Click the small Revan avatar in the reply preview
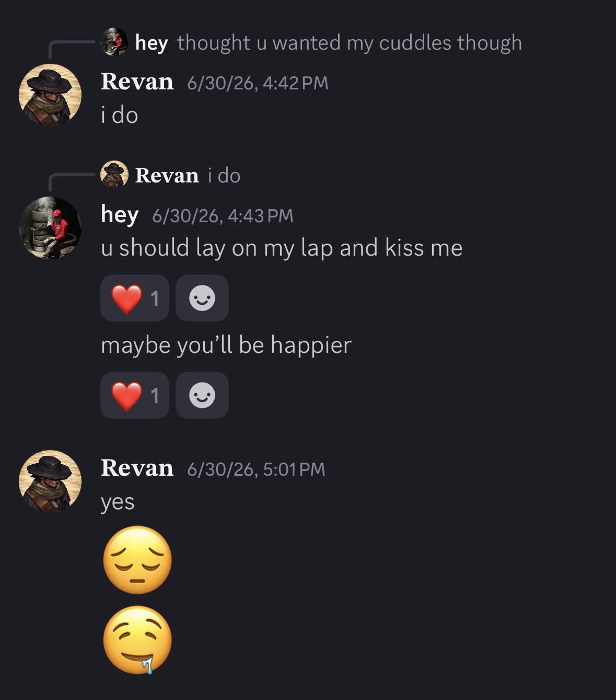This screenshot has height=700, width=616. click(x=114, y=175)
